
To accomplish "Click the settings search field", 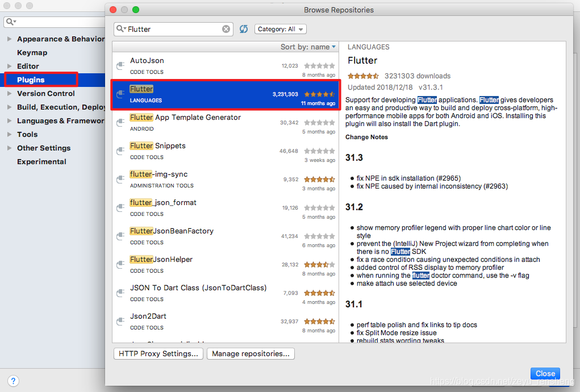I will point(55,22).
